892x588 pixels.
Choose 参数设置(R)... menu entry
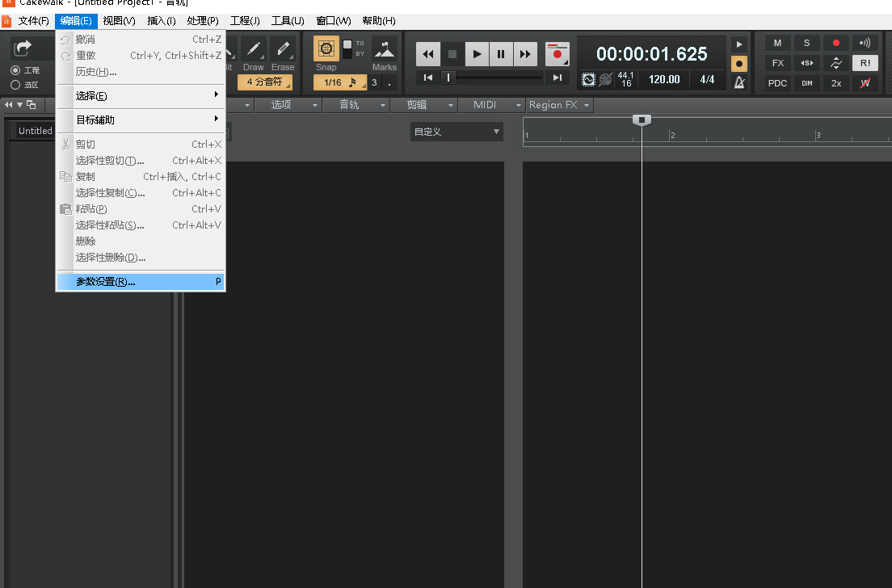point(141,282)
